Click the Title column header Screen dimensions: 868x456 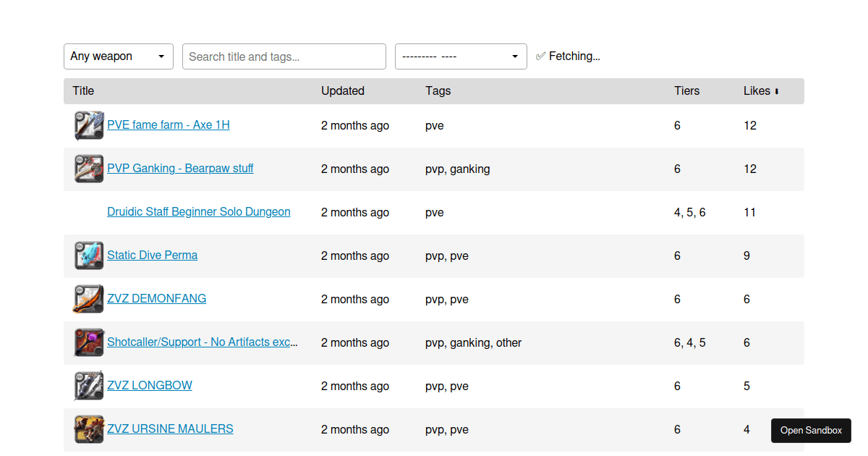coord(83,91)
